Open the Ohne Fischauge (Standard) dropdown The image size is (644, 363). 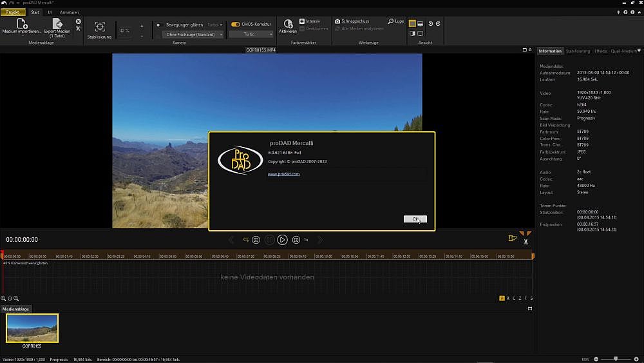pos(194,34)
